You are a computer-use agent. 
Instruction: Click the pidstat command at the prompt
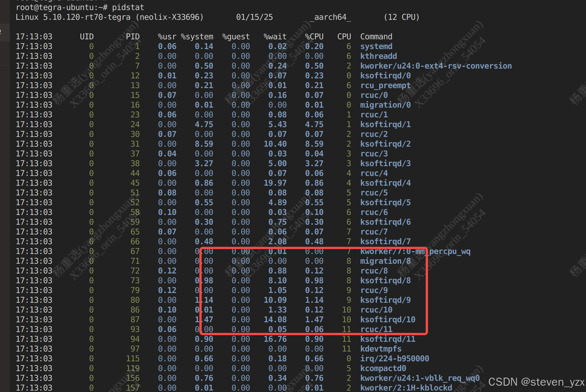pyautogui.click(x=128, y=7)
